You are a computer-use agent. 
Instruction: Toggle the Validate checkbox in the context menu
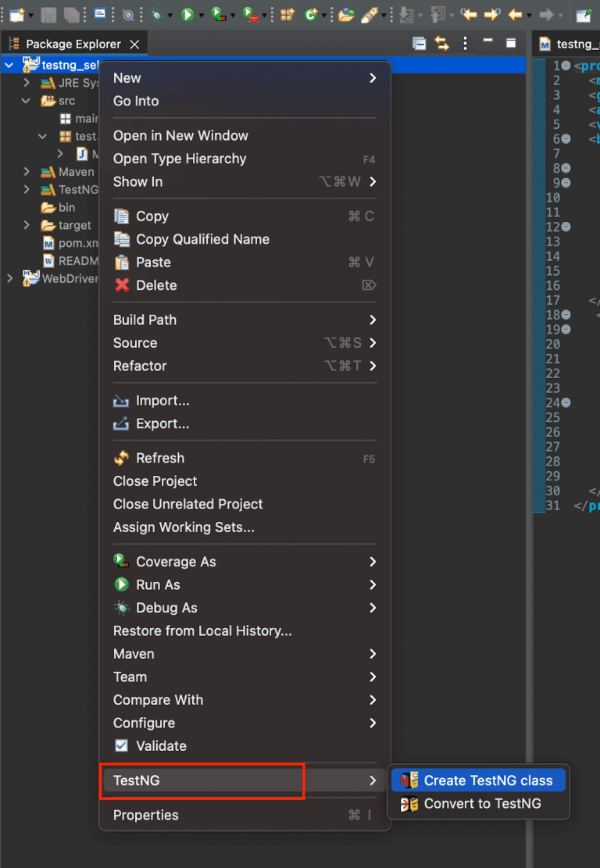[122, 746]
